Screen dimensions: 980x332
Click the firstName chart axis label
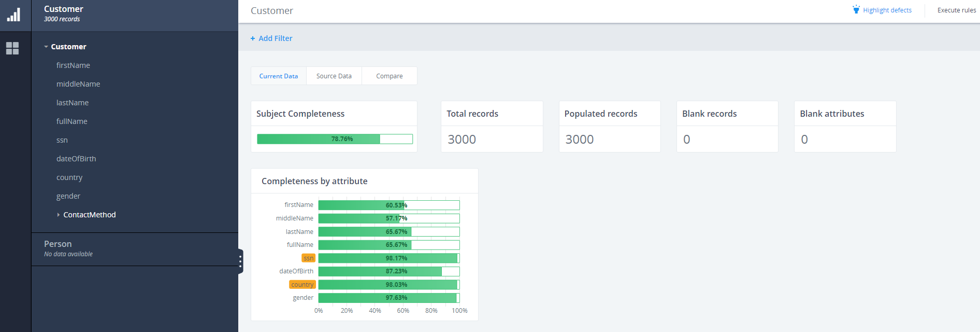pos(299,205)
